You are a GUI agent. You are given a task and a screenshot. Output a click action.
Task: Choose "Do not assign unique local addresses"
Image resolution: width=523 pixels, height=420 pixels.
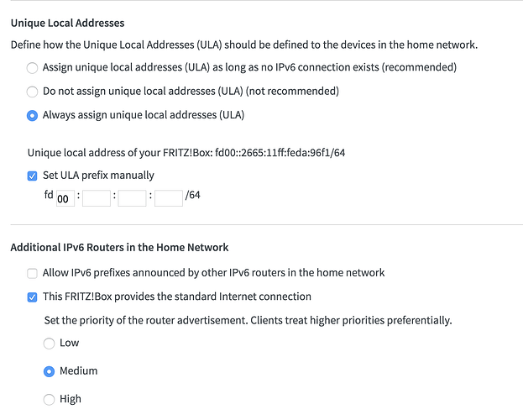point(33,92)
